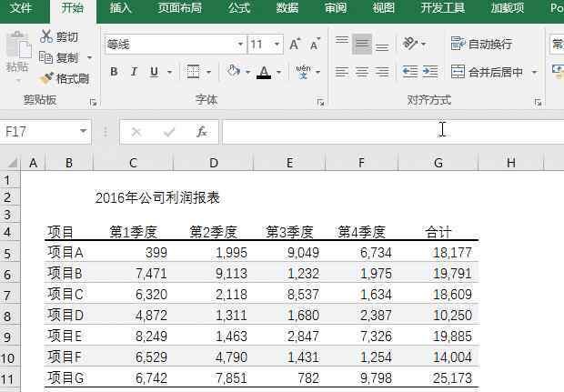Click inside the formula bar
The height and width of the screenshot is (392, 564).
point(393,132)
